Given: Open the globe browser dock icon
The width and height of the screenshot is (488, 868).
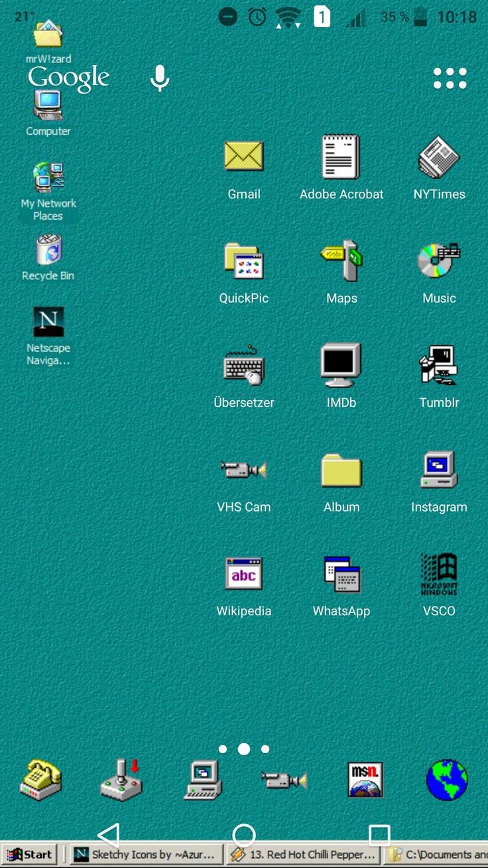Looking at the screenshot, I should 447,780.
